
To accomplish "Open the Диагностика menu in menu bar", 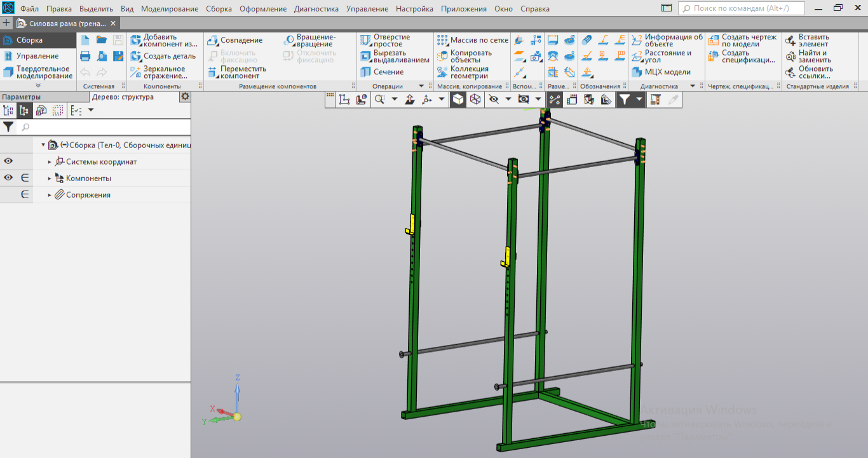I will pos(316,9).
